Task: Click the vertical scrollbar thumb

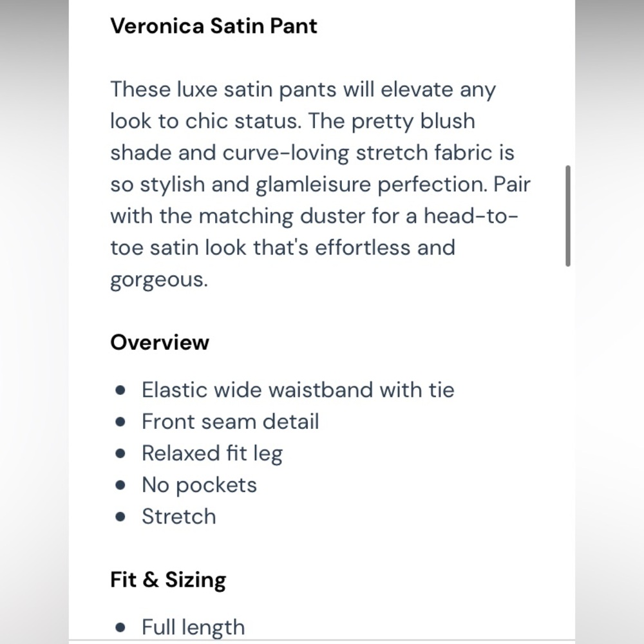Action: (567, 216)
